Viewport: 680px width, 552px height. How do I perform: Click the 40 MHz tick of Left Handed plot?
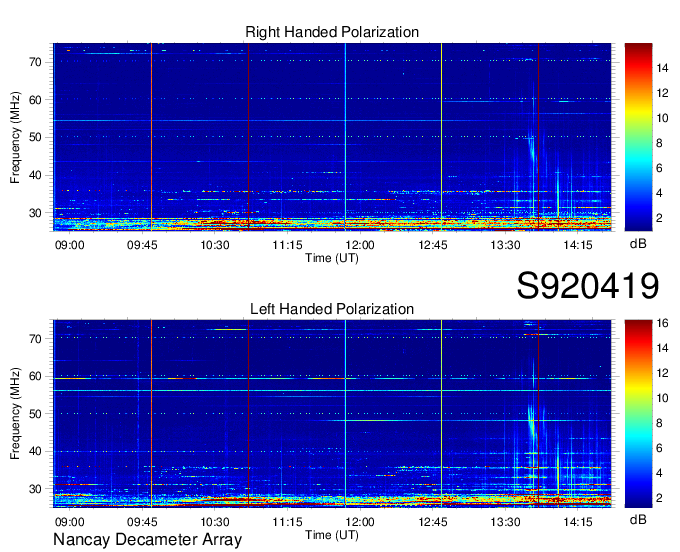pos(36,451)
